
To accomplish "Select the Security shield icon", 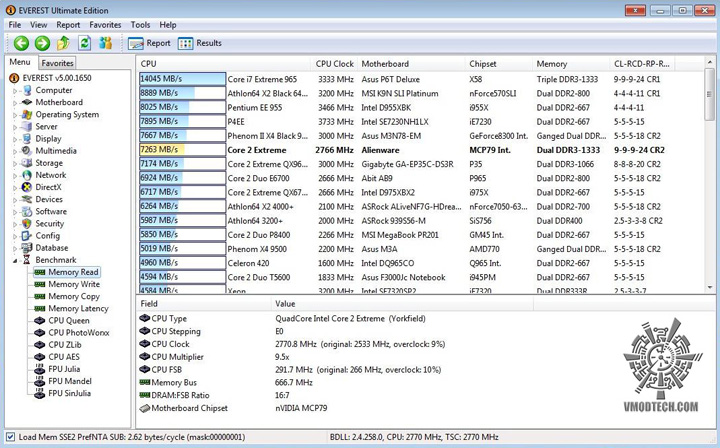I will [x=27, y=224].
